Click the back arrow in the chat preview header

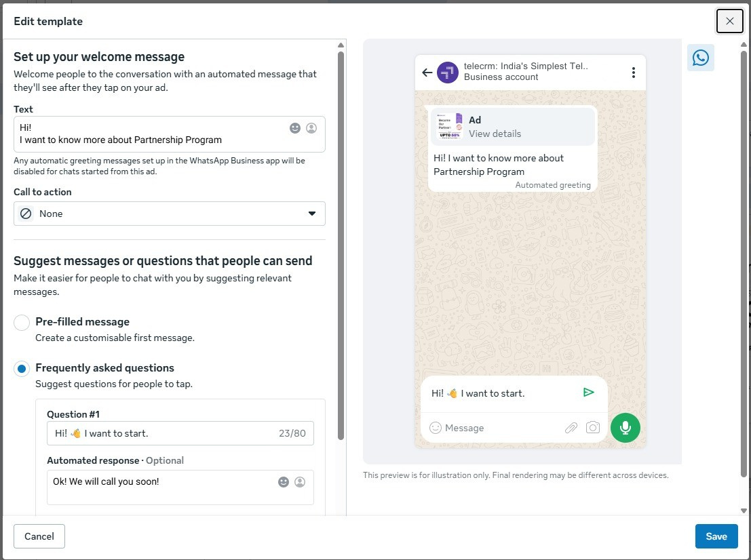(x=427, y=72)
